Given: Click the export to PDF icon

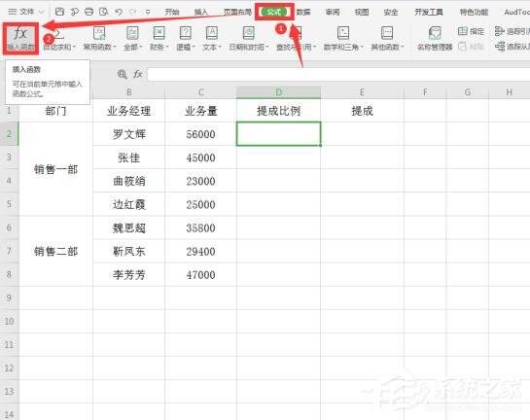Looking at the screenshot, I should pos(74,12).
